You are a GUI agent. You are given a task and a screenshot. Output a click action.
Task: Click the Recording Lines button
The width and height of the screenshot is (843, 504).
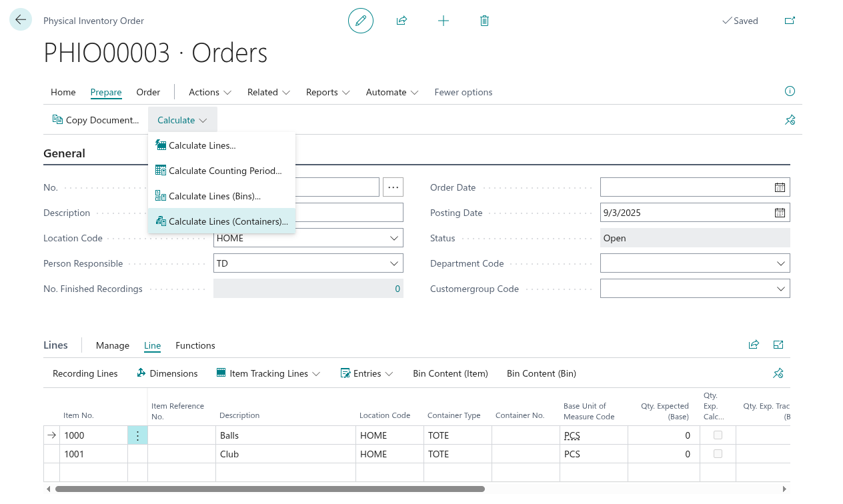[85, 373]
